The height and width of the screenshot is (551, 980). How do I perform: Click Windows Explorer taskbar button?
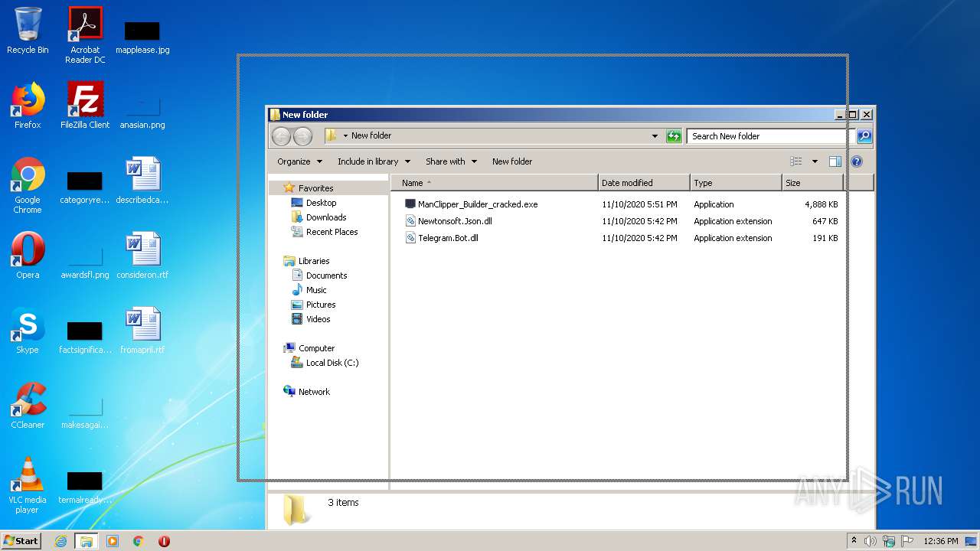(x=86, y=541)
